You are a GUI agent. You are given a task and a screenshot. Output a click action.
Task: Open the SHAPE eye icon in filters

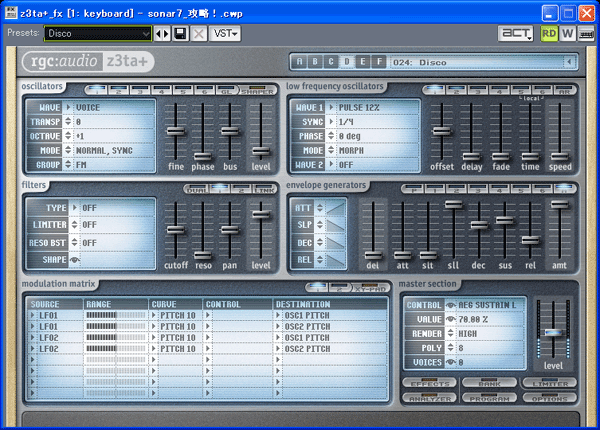coord(75,260)
